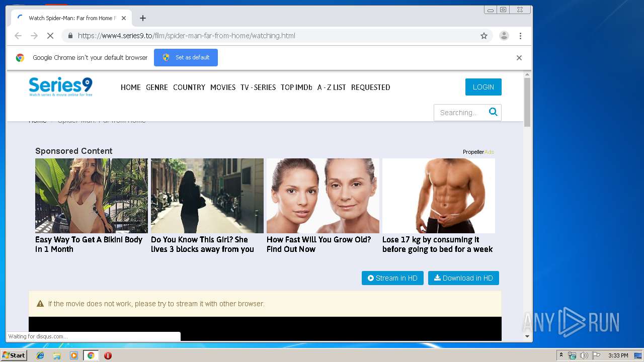Click 'Easy Way To Get A Bikini Body' link

click(x=89, y=244)
